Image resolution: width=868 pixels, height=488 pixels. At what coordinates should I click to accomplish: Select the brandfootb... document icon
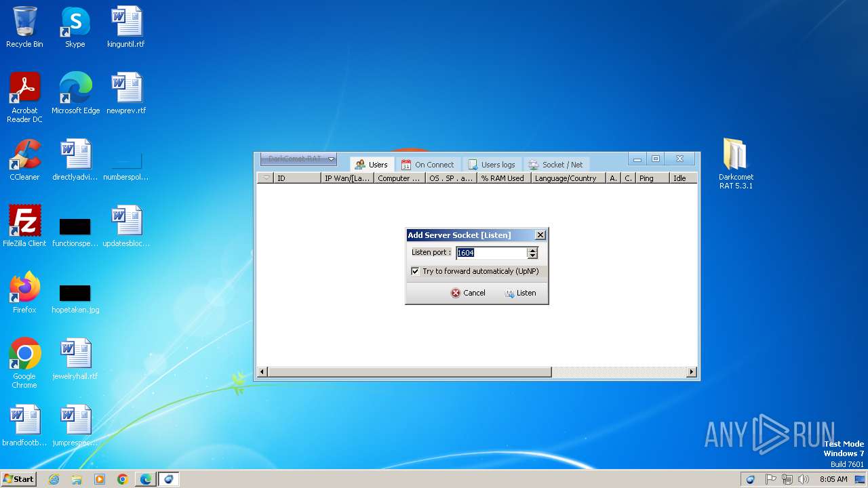click(24, 426)
